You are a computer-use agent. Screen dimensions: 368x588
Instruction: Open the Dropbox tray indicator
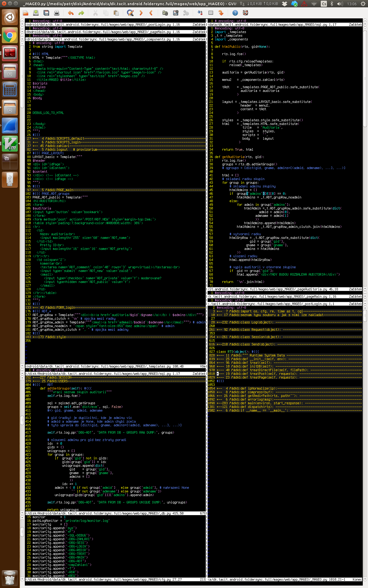point(285,4)
